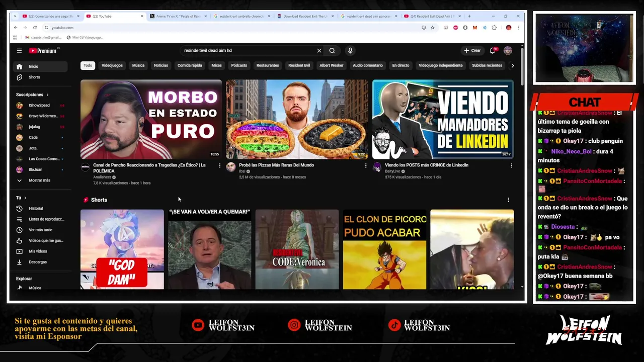Reload the page in the browser
This screenshot has height=362, width=644.
click(35, 28)
